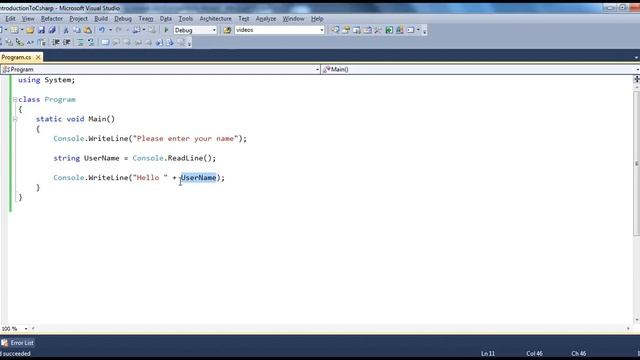This screenshot has width=640, height=360.
Task: Expand the Undo history dropdown arrow
Action: (x=110, y=30)
